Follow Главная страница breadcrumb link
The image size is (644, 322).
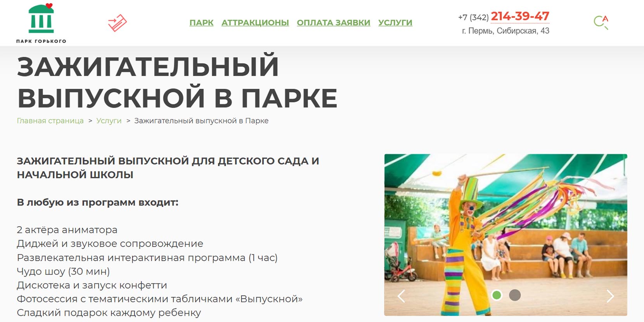50,121
